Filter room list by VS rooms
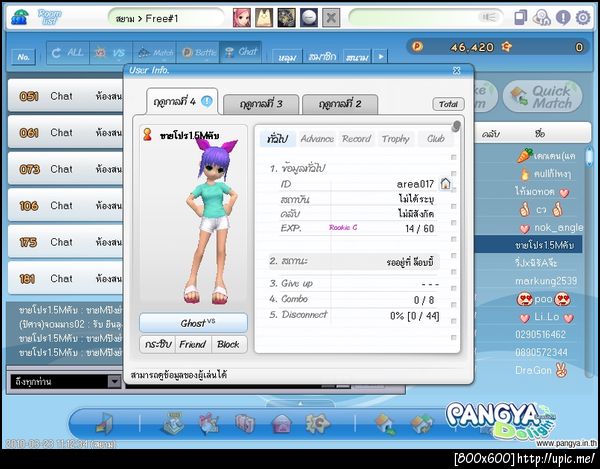The image size is (600, 469). coord(111,52)
